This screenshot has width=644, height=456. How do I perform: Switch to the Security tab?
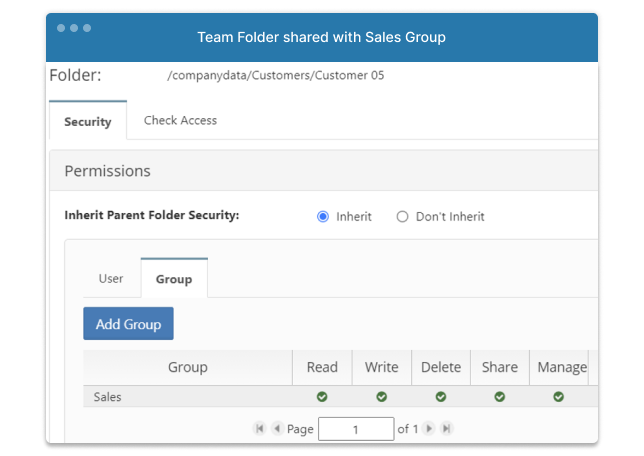pos(88,121)
